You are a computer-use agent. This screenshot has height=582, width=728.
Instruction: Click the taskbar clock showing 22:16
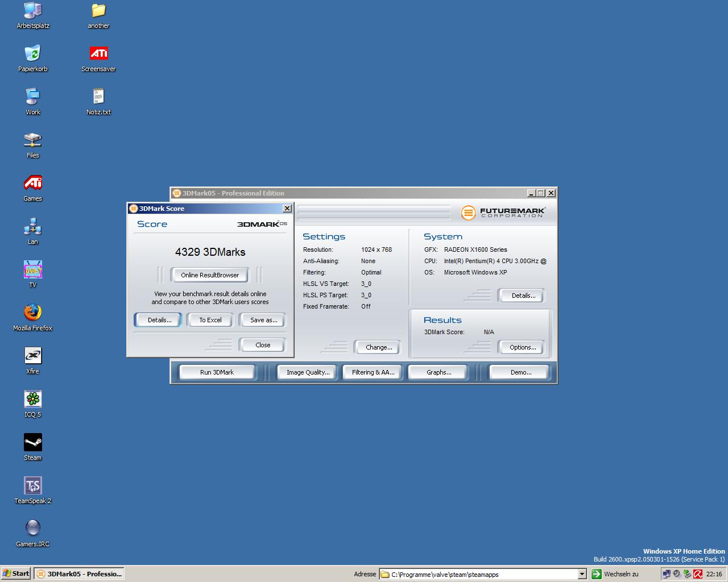[x=714, y=574]
